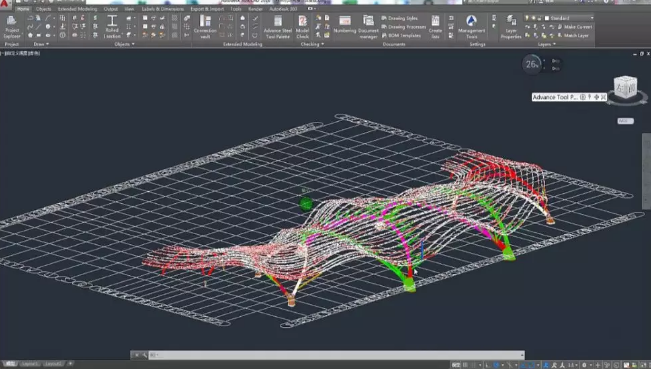Open the Standard layer dropdown
Viewport: 651px width, 369px height.
click(569, 18)
